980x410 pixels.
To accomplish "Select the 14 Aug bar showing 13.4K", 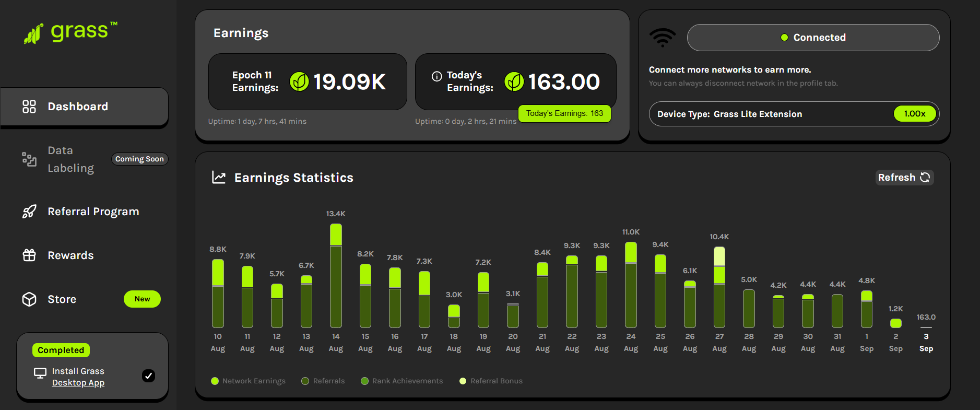I will (336, 276).
